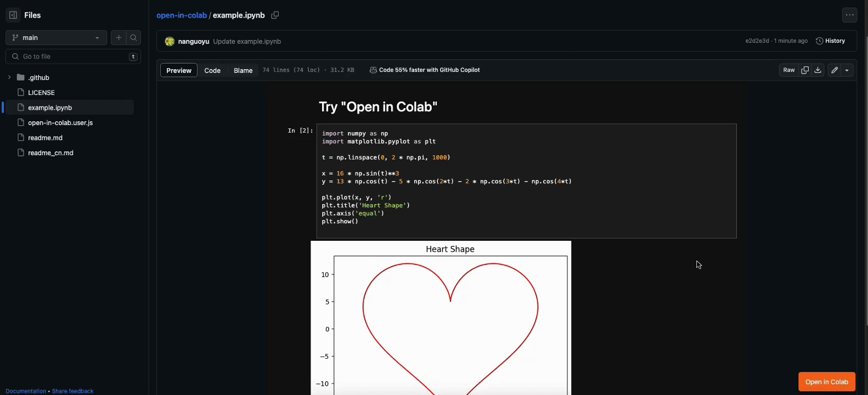Click the Copilot icon in file header
This screenshot has height=395, width=868.
373,70
